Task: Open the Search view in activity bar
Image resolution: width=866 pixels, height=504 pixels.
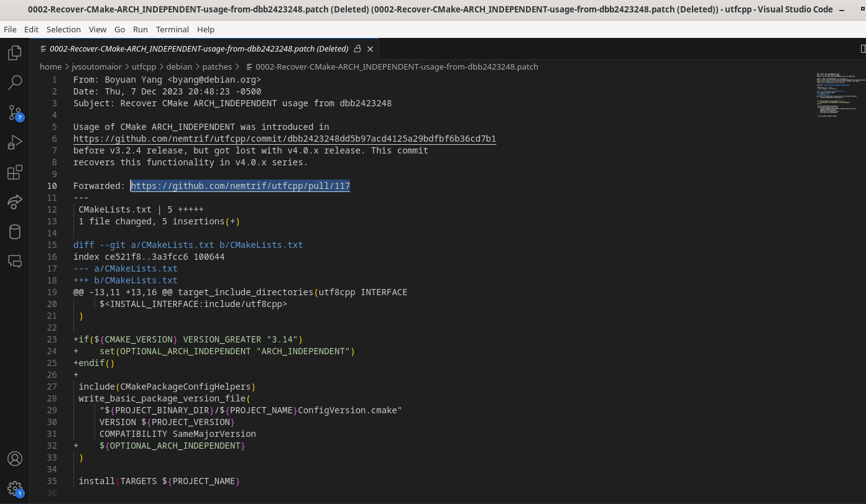Action: pos(15,82)
